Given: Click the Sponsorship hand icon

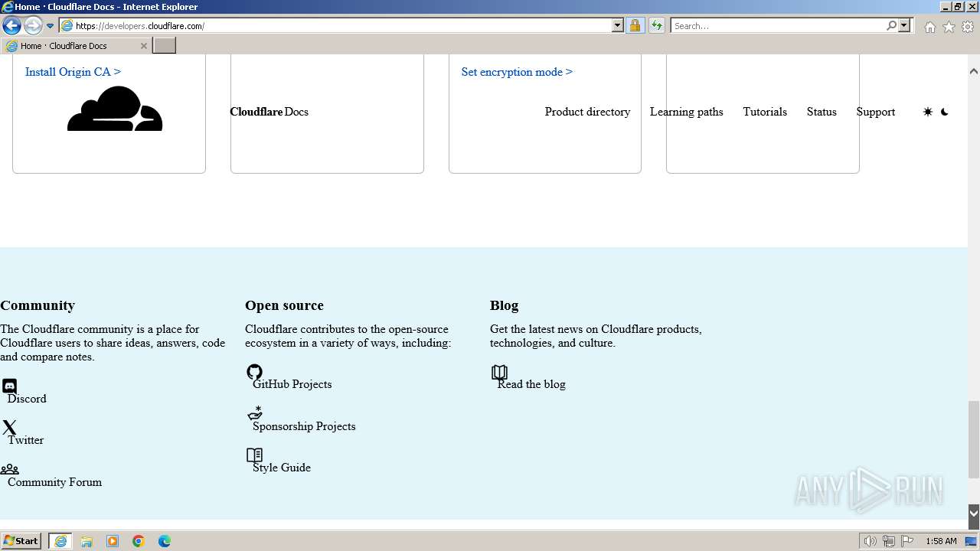Looking at the screenshot, I should click(255, 413).
